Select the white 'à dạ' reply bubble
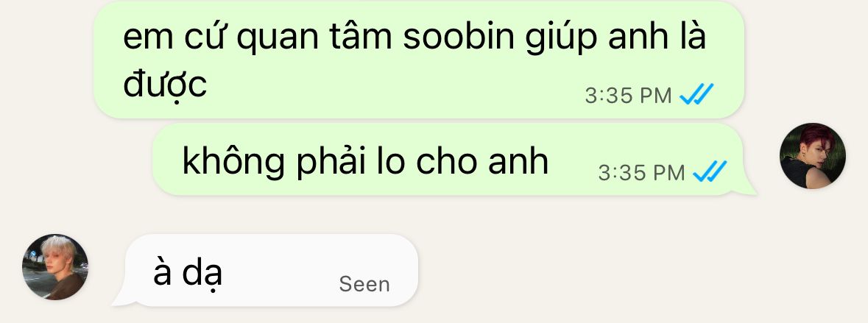Image resolution: width=868 pixels, height=323 pixels. [x=271, y=270]
